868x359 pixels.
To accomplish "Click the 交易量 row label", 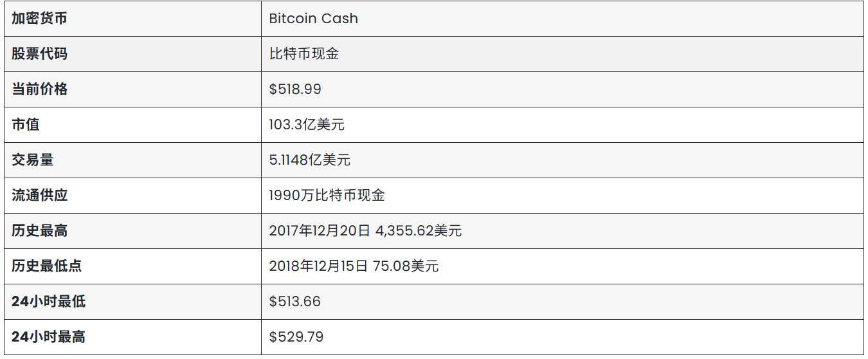I will pos(32,160).
